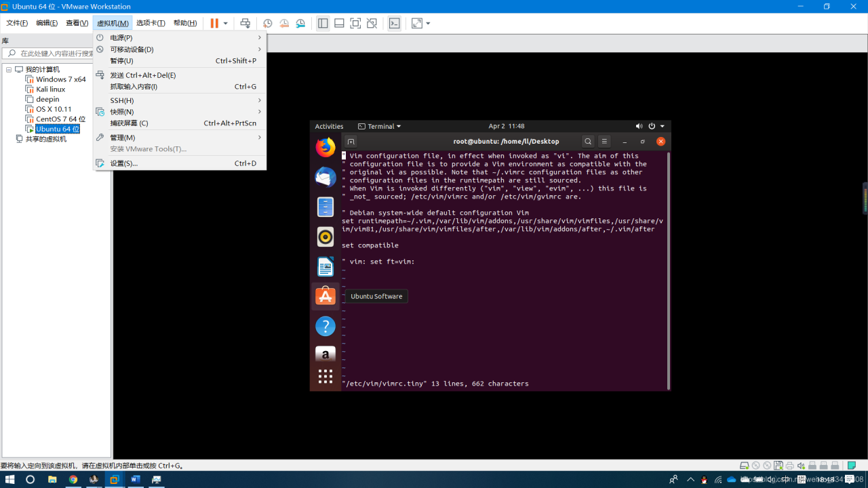Open Ubuntu Software from the dock
Image resolution: width=868 pixels, height=488 pixels.
coord(325,296)
